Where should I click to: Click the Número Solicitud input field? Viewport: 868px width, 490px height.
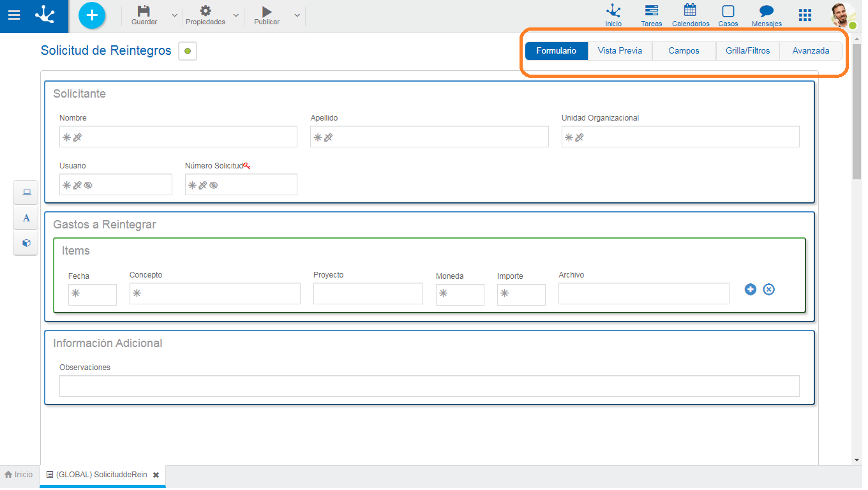241,184
